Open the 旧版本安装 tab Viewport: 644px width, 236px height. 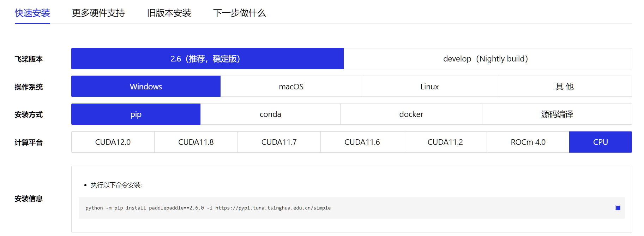pos(169,13)
